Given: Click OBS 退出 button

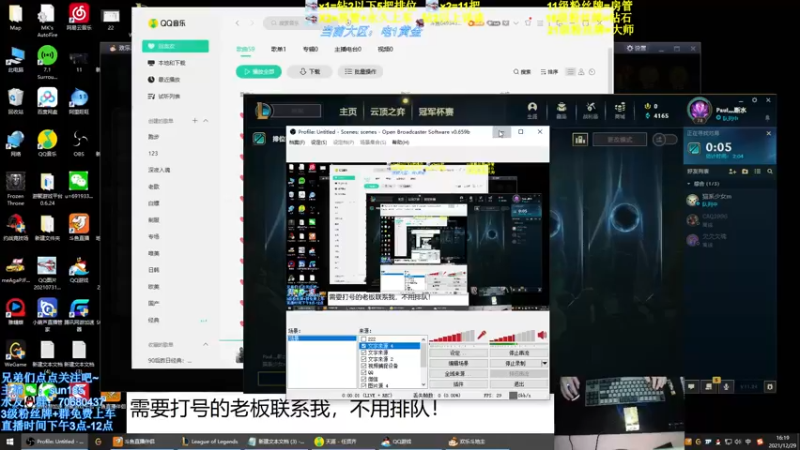Looking at the screenshot, I should [519, 384].
